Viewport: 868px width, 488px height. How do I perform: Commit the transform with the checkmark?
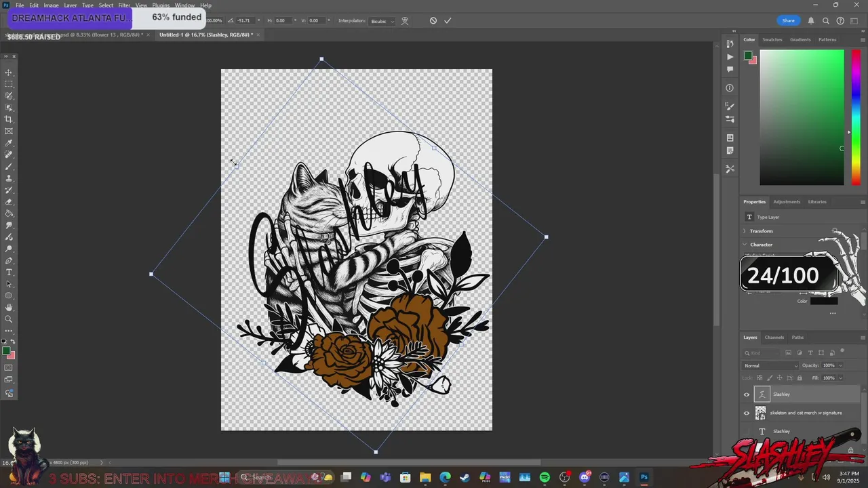[448, 20]
